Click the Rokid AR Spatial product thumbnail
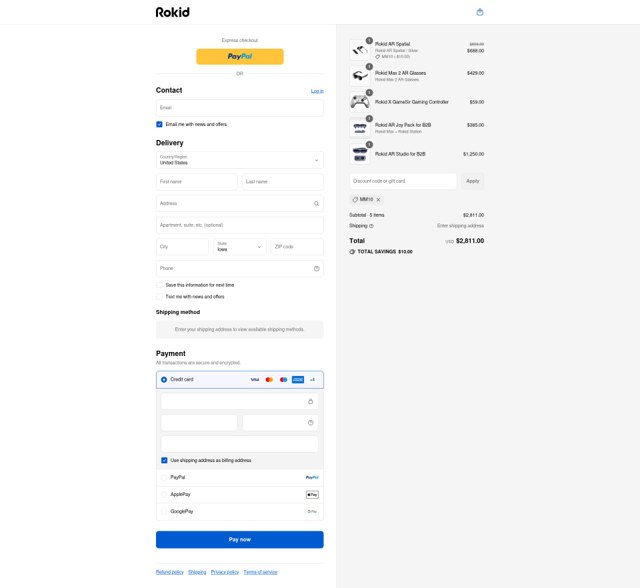This screenshot has width=640, height=588. click(x=360, y=50)
